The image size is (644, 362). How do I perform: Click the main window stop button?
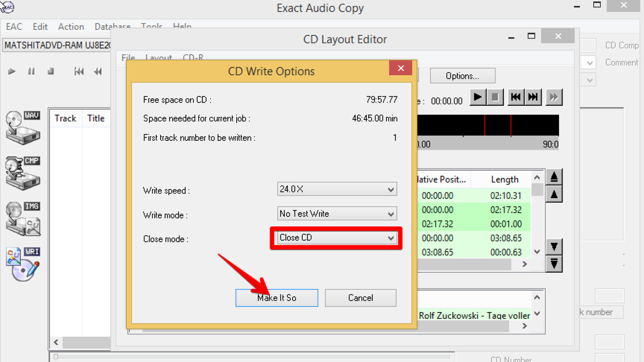51,72
